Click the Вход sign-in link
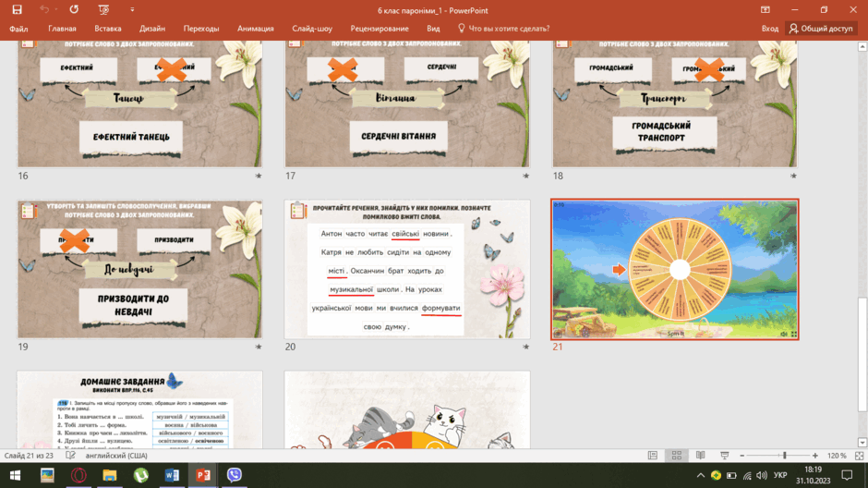868x488 pixels. click(x=769, y=29)
